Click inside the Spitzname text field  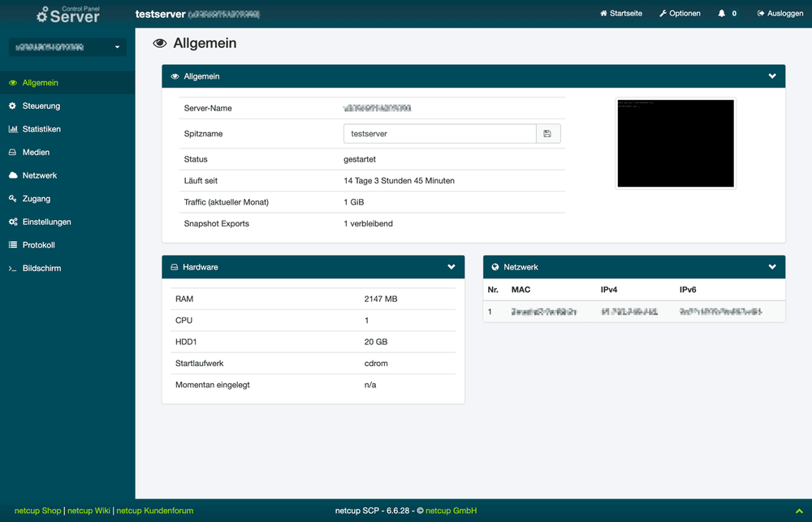pyautogui.click(x=438, y=133)
